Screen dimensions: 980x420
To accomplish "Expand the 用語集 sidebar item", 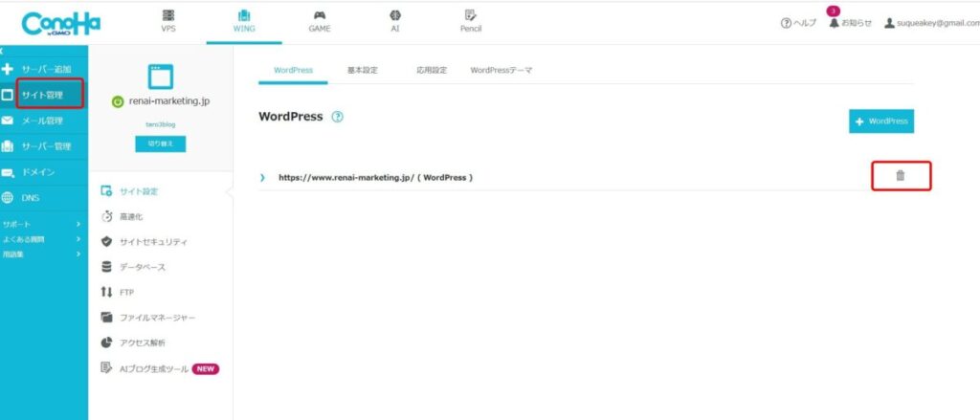I will [x=78, y=254].
